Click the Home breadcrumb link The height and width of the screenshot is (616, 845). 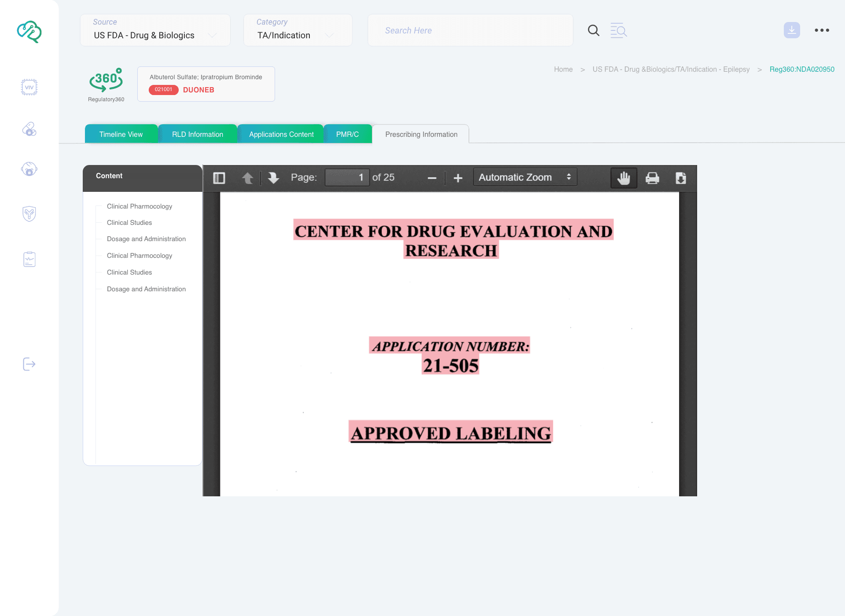pos(563,70)
